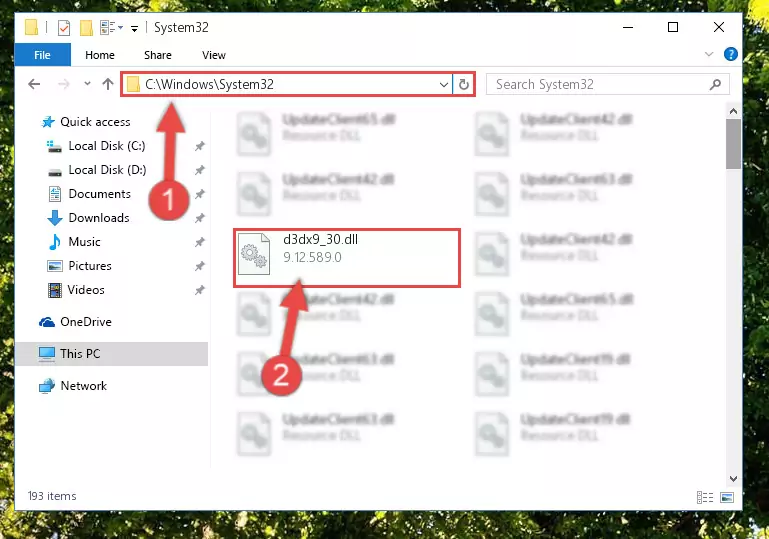Click the Properties icon in quick access toolbar
The height and width of the screenshot is (539, 769).
(64, 27)
